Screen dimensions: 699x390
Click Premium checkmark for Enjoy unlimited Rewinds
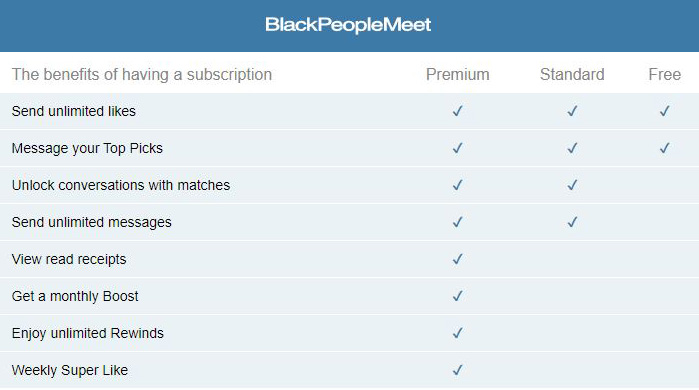pyautogui.click(x=458, y=333)
